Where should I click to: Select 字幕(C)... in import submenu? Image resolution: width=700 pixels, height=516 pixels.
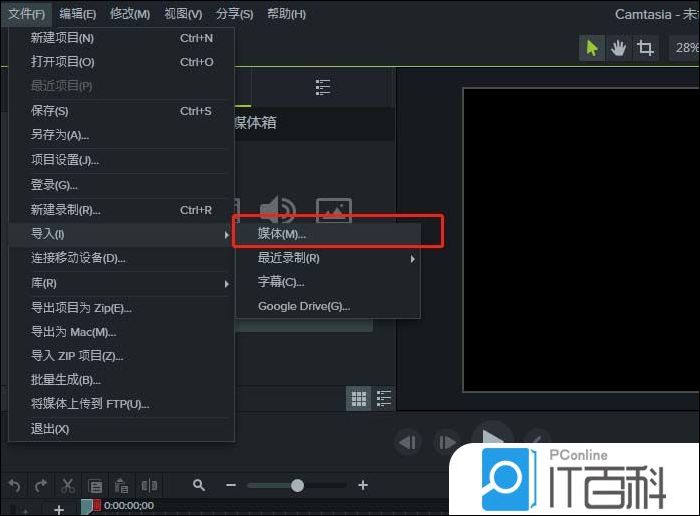click(x=328, y=282)
